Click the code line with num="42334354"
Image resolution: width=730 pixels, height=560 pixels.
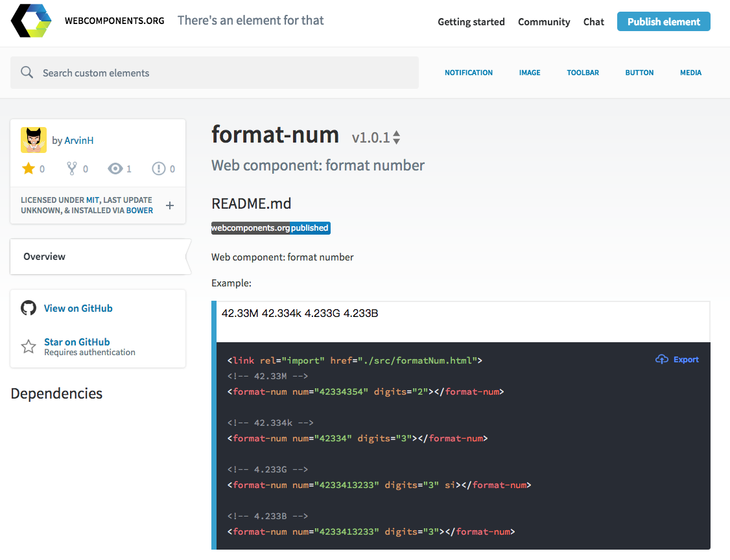[x=366, y=391]
